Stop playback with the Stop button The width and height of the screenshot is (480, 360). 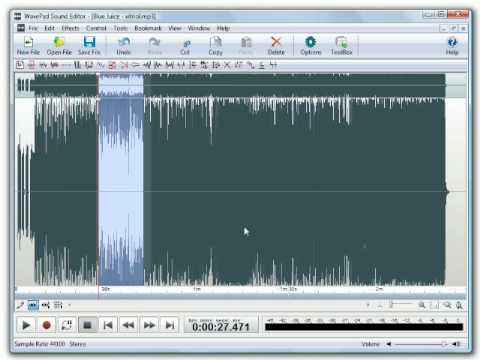(x=88, y=325)
